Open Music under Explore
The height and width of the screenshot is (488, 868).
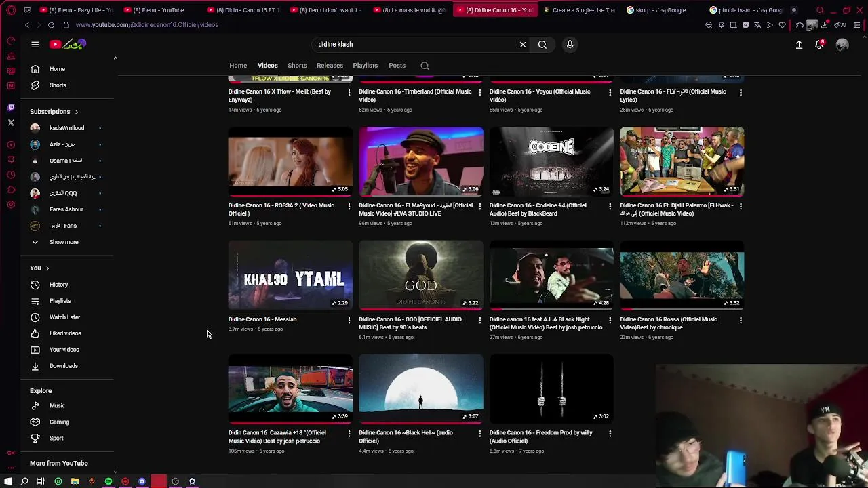point(66,406)
